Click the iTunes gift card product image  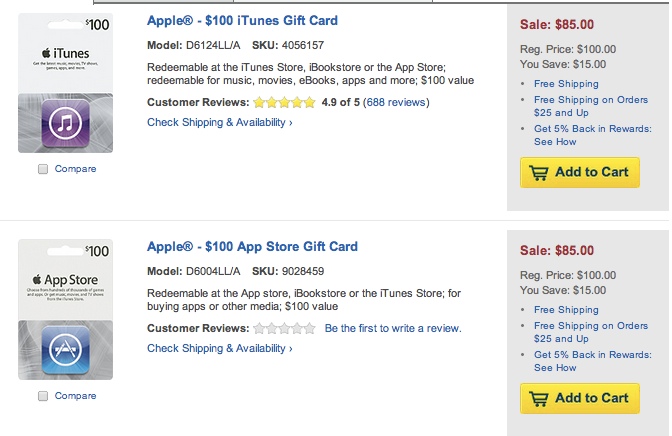click(x=66, y=83)
